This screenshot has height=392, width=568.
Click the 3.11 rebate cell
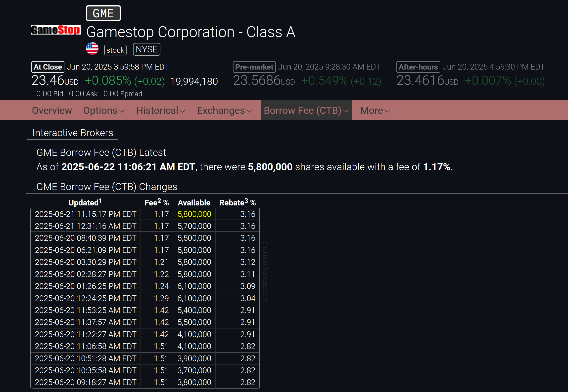pos(237,274)
